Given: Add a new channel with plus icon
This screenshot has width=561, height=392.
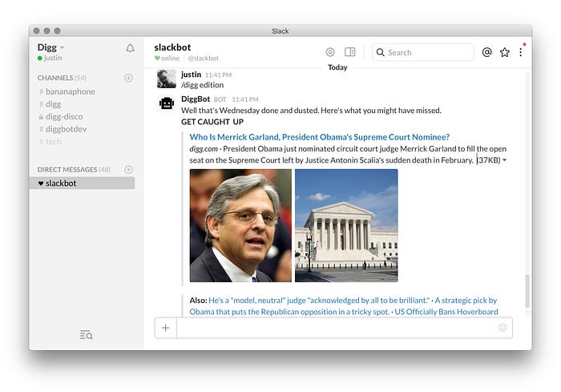Looking at the screenshot, I should (x=128, y=78).
